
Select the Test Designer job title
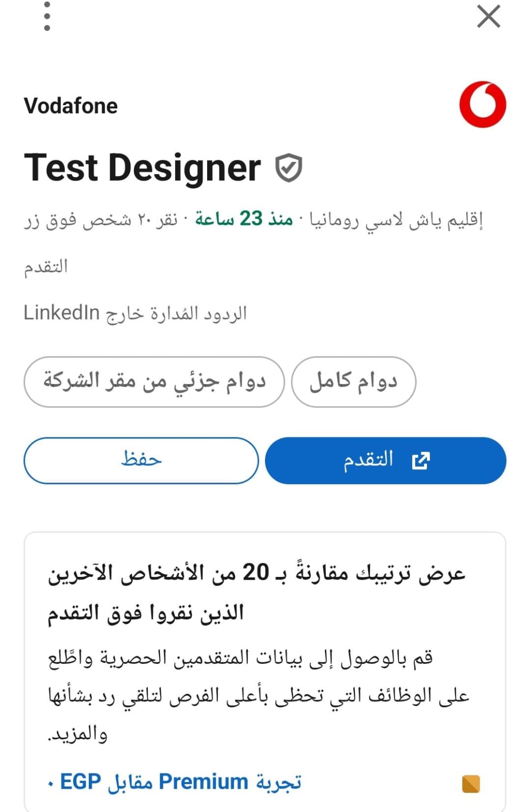(x=142, y=168)
